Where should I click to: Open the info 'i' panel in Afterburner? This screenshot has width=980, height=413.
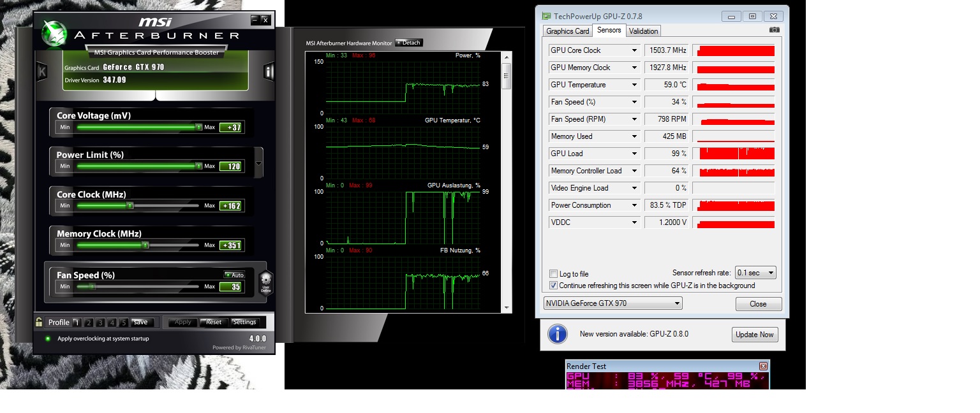click(269, 71)
